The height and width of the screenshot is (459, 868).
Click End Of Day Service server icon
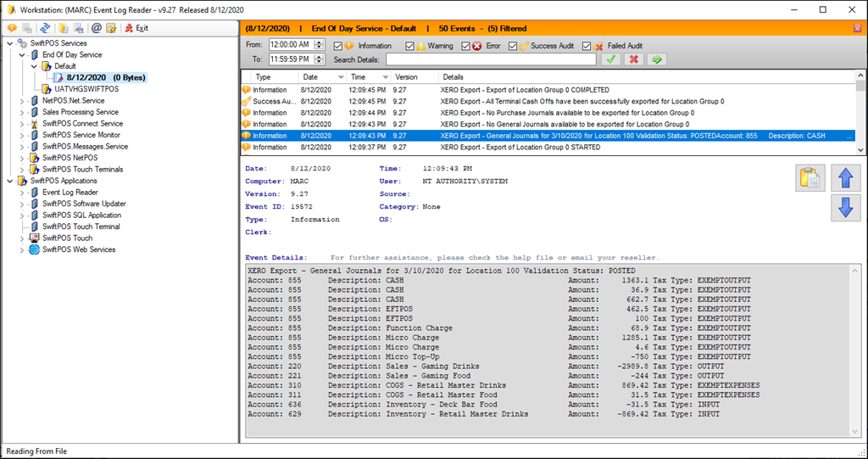[35, 55]
